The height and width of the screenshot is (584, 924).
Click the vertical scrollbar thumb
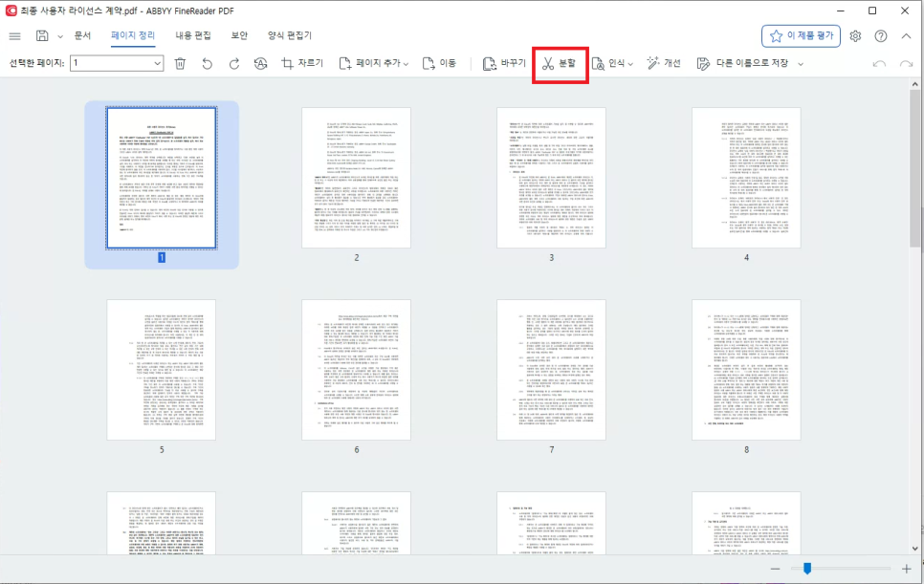click(914, 169)
